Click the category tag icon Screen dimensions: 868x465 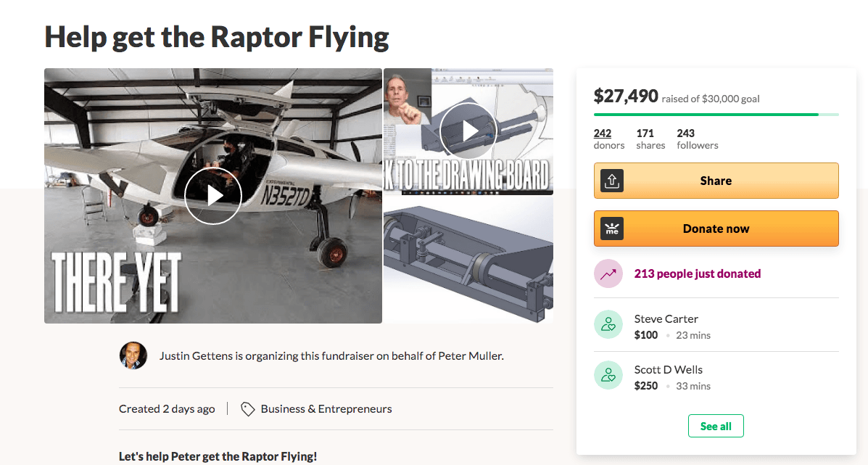(248, 409)
